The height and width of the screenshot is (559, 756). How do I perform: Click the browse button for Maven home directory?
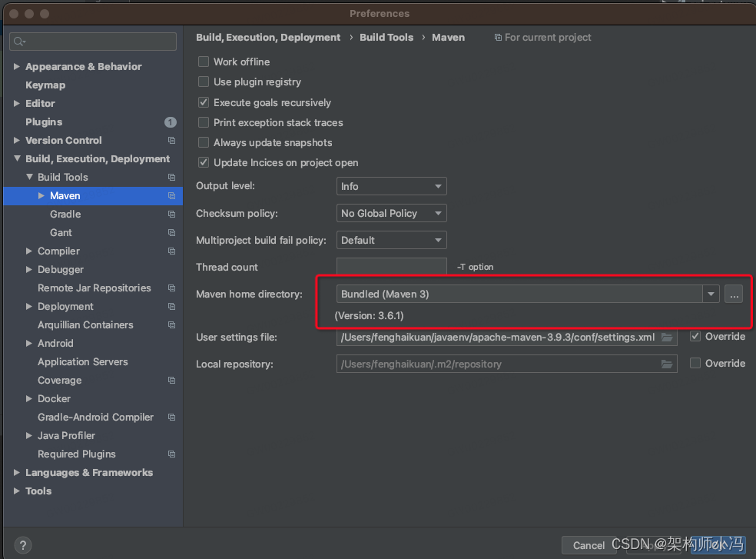[x=733, y=294]
